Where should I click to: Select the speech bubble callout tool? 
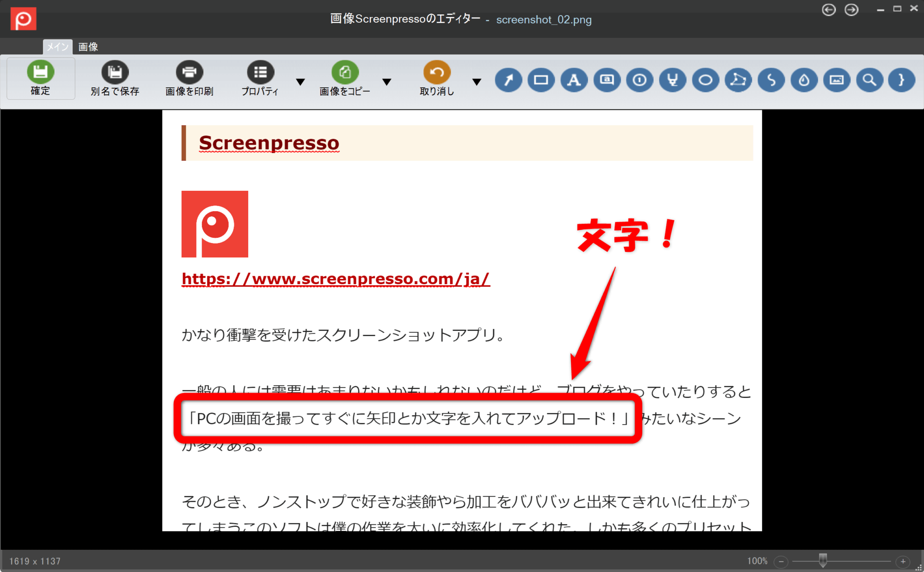607,80
